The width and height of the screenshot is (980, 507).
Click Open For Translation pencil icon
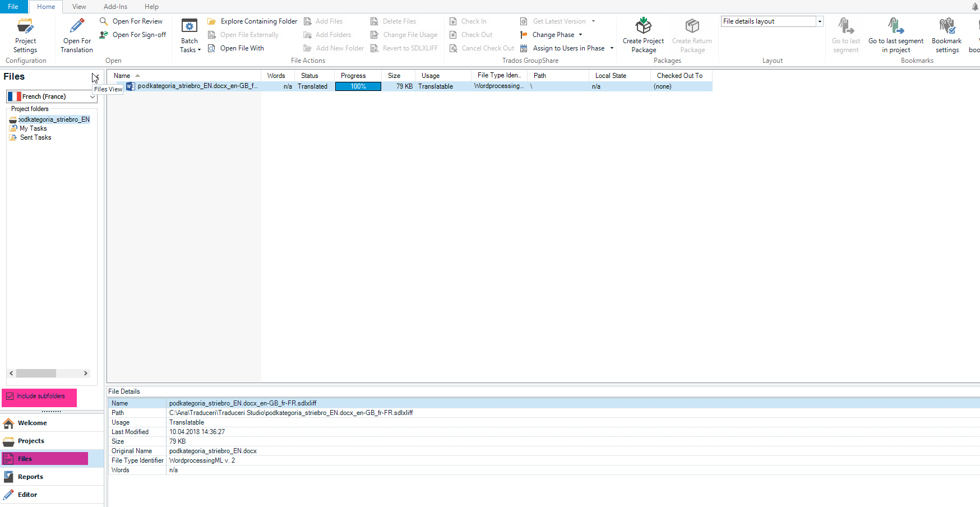[77, 26]
